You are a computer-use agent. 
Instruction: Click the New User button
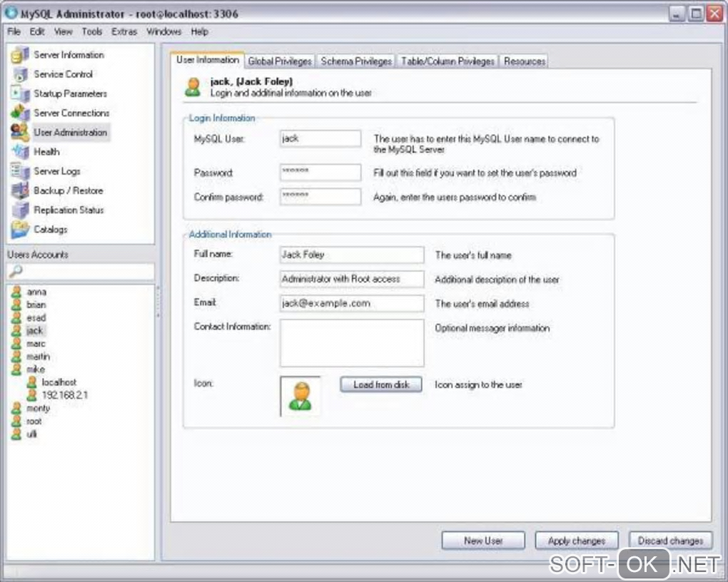pos(483,541)
